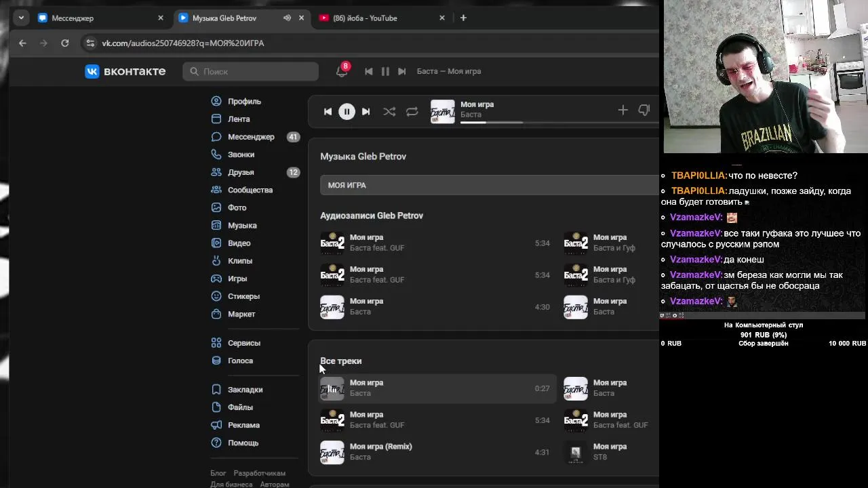This screenshot has height=488, width=868.
Task: Open a new browser tab
Action: [463, 18]
